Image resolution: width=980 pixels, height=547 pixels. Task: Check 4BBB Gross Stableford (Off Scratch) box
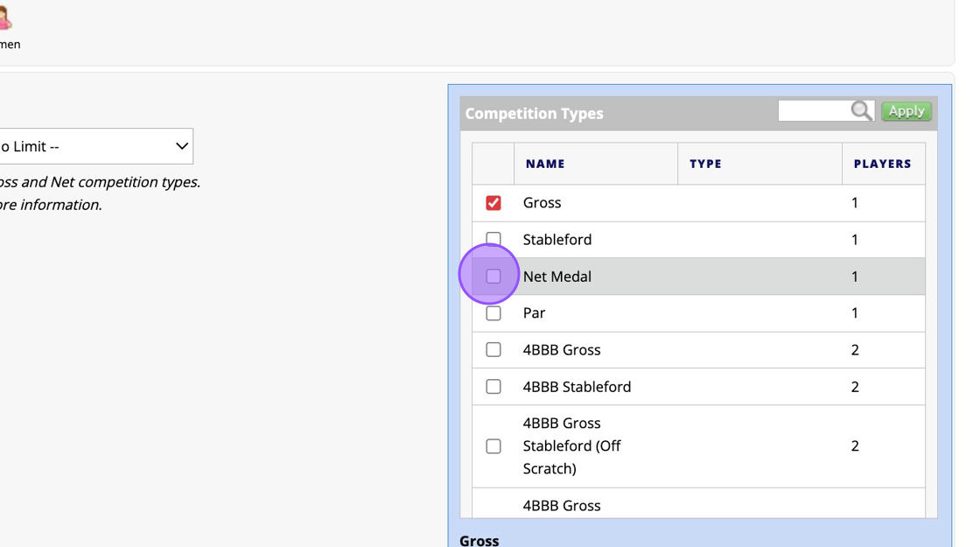[x=493, y=446]
